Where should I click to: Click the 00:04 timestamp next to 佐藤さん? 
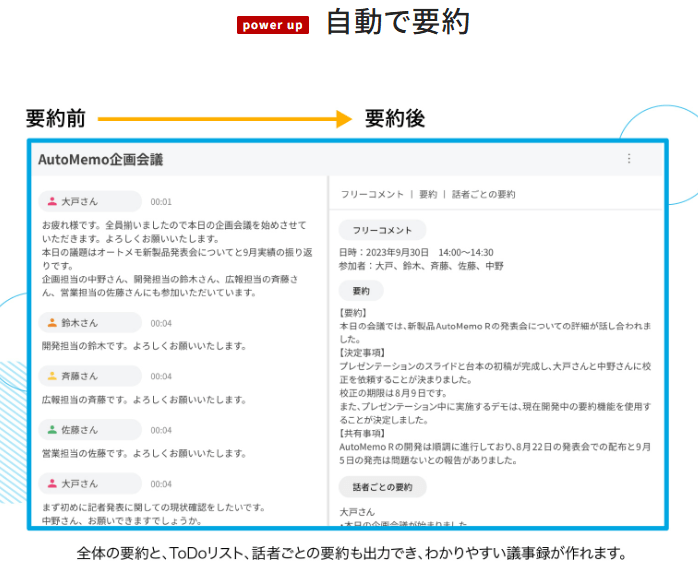(161, 430)
